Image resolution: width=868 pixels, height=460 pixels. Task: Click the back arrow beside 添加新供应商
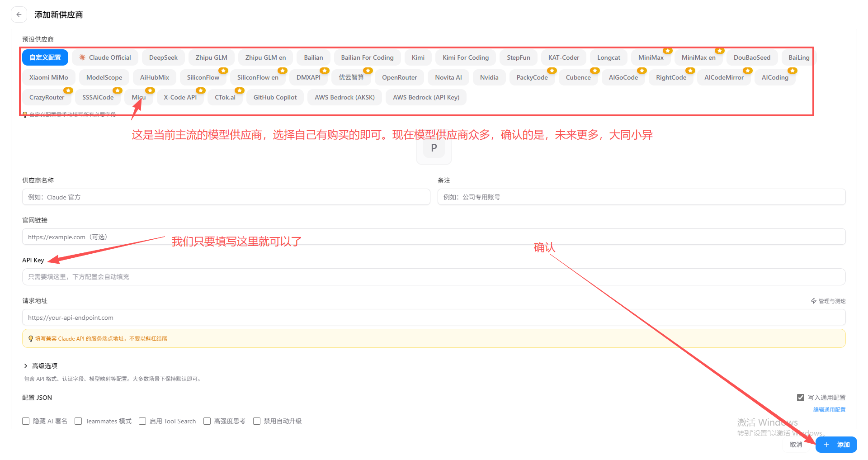click(19, 14)
